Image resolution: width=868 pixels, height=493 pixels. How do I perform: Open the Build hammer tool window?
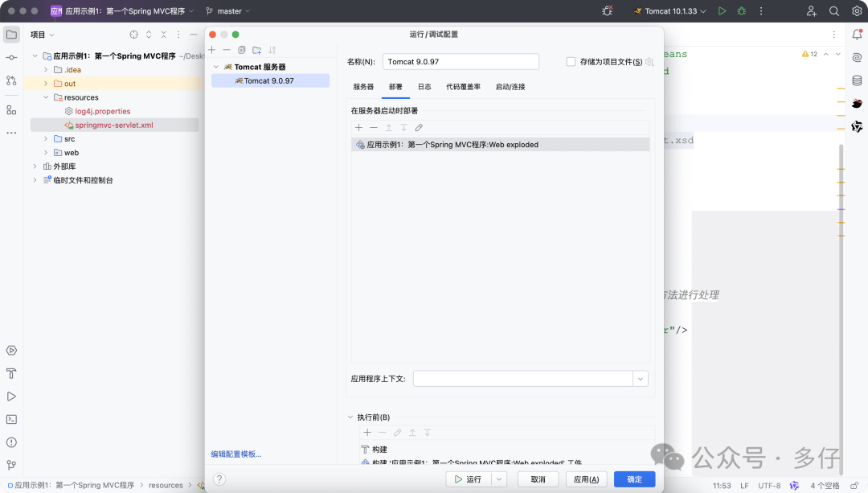pyautogui.click(x=11, y=373)
